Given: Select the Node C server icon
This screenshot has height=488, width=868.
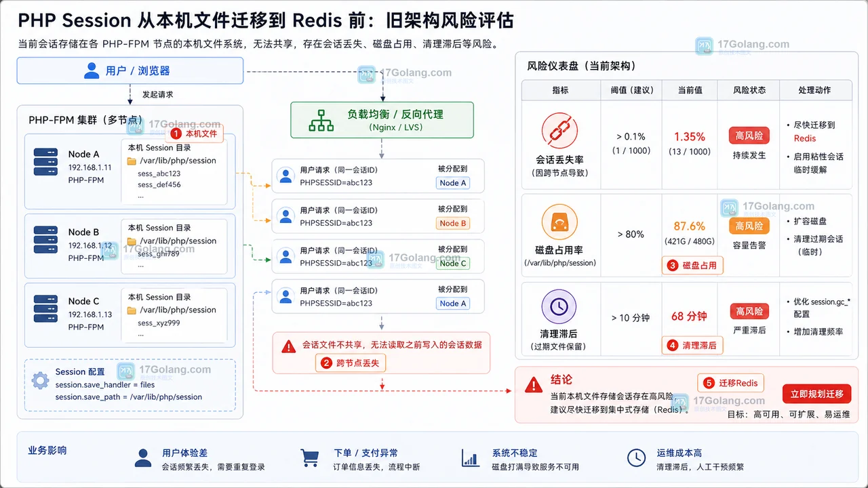Looking at the screenshot, I should click(45, 309).
